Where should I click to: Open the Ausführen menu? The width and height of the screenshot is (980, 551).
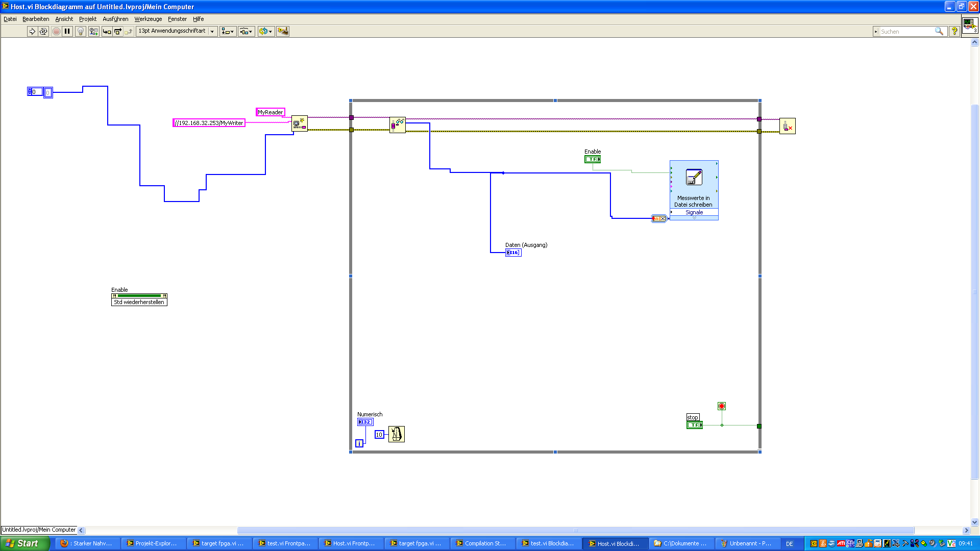coord(115,19)
